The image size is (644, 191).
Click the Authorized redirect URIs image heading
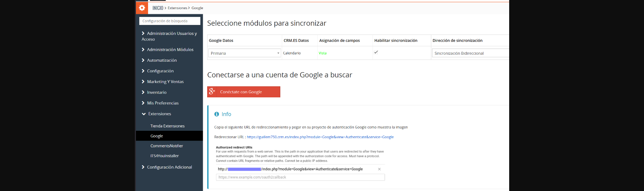[x=234, y=147]
